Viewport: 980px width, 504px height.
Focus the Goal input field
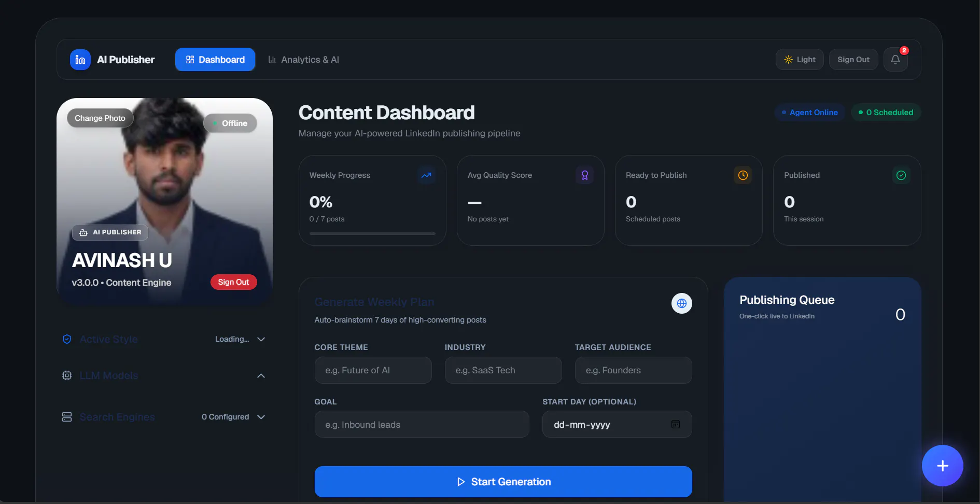click(x=422, y=425)
